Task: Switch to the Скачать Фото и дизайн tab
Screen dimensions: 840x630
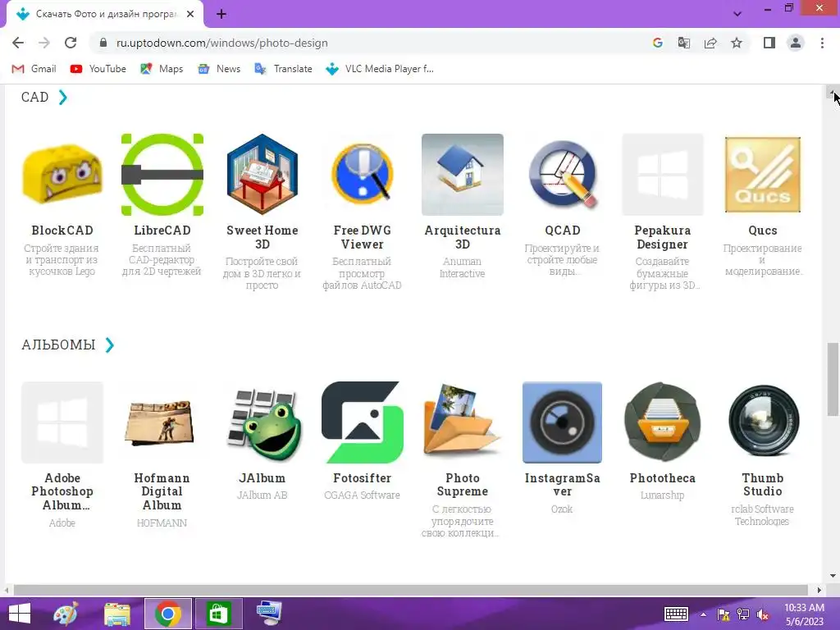Action: [106, 14]
